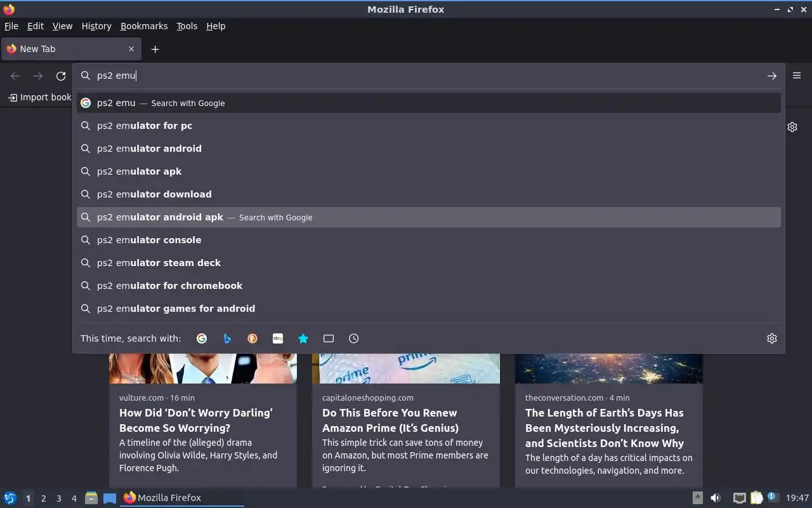Image resolution: width=812 pixels, height=508 pixels.
Task: Open the Bookmarks menu
Action: (144, 26)
